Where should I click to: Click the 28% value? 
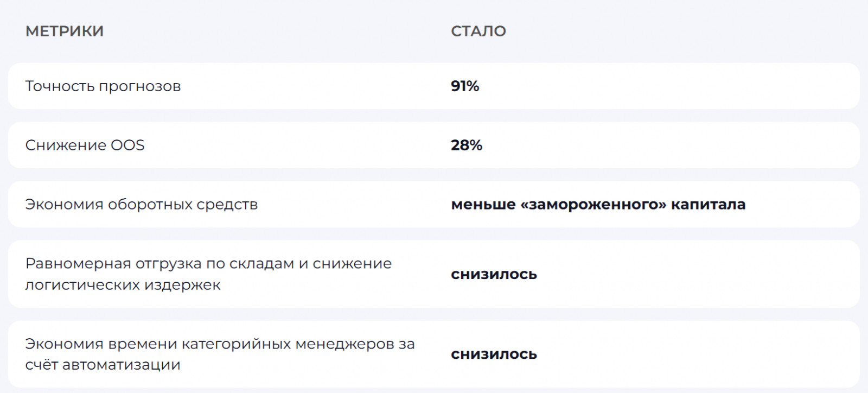466,145
